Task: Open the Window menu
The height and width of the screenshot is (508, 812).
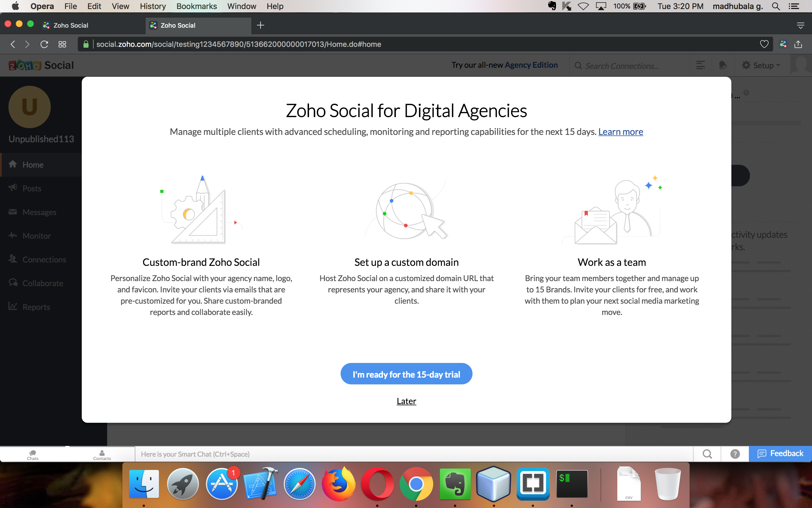Action: pyautogui.click(x=242, y=6)
